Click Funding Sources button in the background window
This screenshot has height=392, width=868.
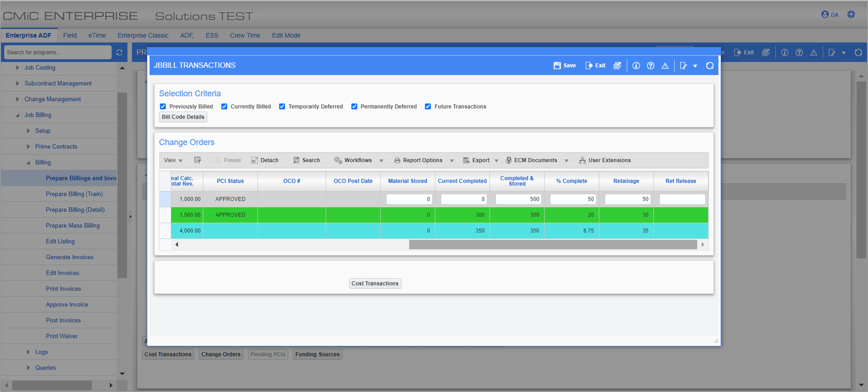[x=318, y=354]
